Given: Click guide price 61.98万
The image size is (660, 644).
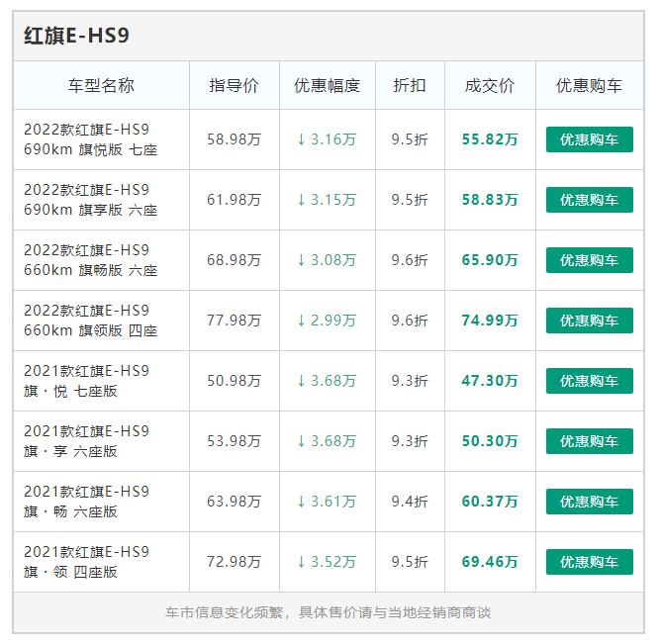Looking at the screenshot, I should [x=235, y=200].
